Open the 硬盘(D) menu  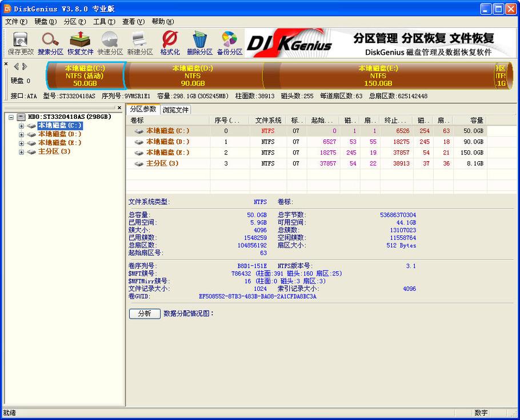(x=46, y=22)
